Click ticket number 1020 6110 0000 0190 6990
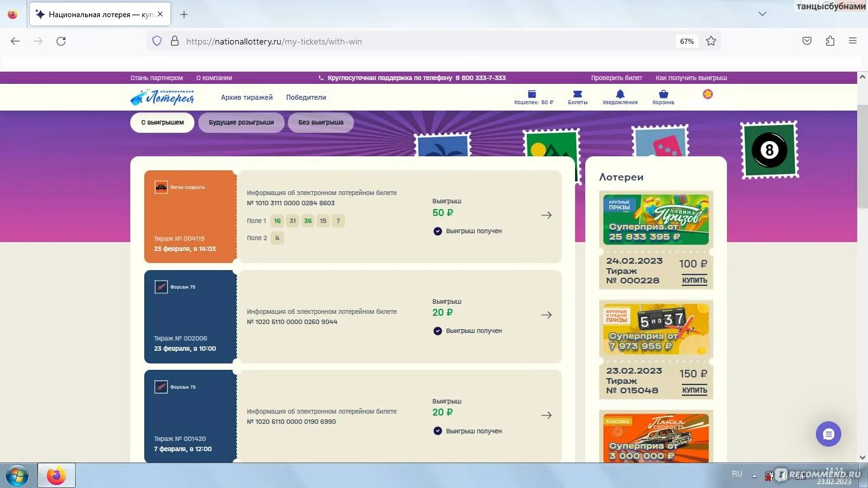 click(x=292, y=422)
